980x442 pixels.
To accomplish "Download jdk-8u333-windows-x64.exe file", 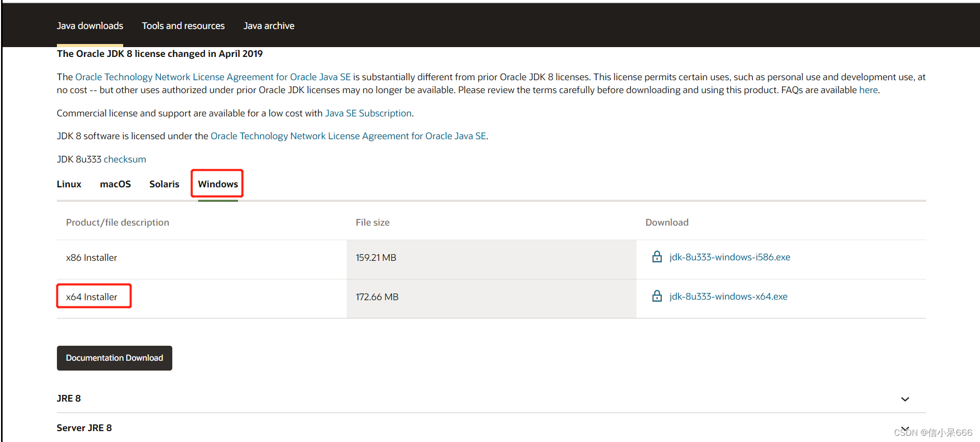I will point(728,297).
